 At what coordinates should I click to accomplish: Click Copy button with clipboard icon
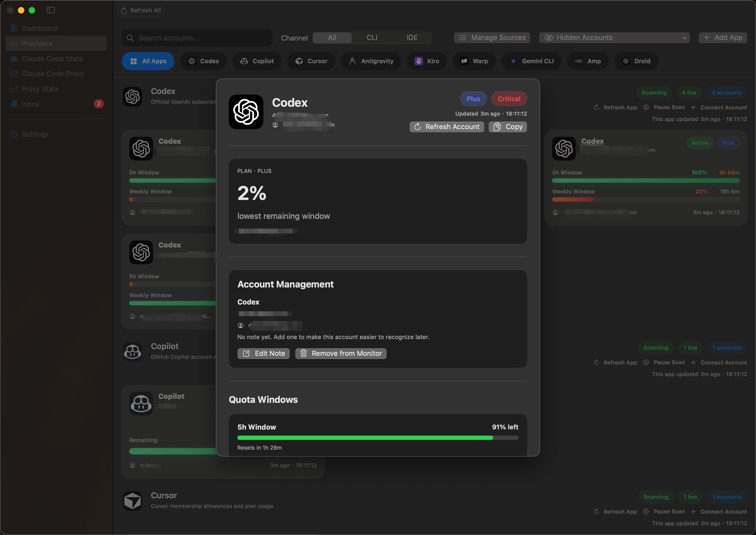[x=508, y=127]
